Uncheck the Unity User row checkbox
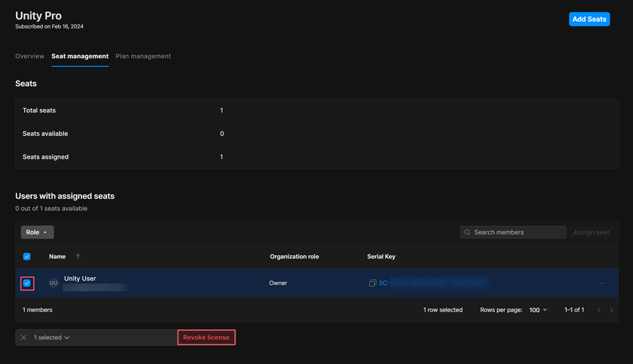 click(27, 283)
